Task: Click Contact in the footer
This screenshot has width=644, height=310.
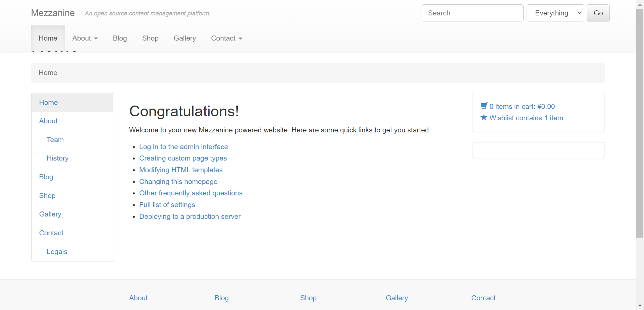Action: coord(483,298)
